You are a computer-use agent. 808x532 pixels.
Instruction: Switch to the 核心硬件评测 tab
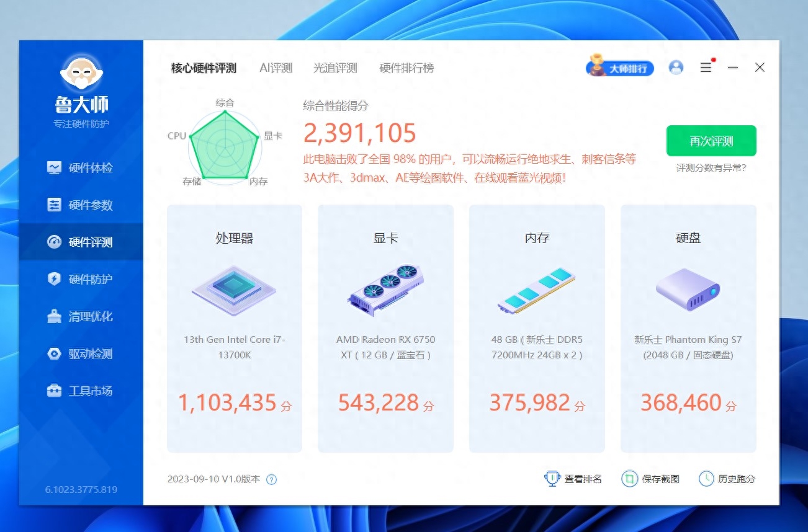[204, 68]
